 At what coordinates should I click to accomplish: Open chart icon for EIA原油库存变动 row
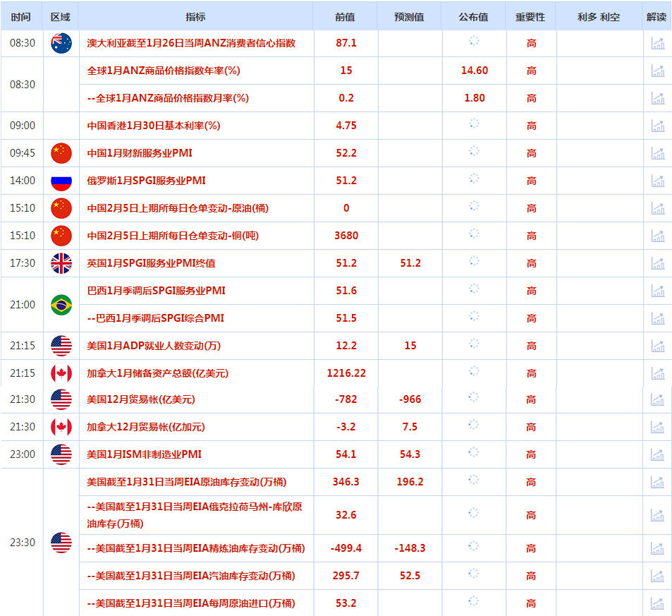657,482
